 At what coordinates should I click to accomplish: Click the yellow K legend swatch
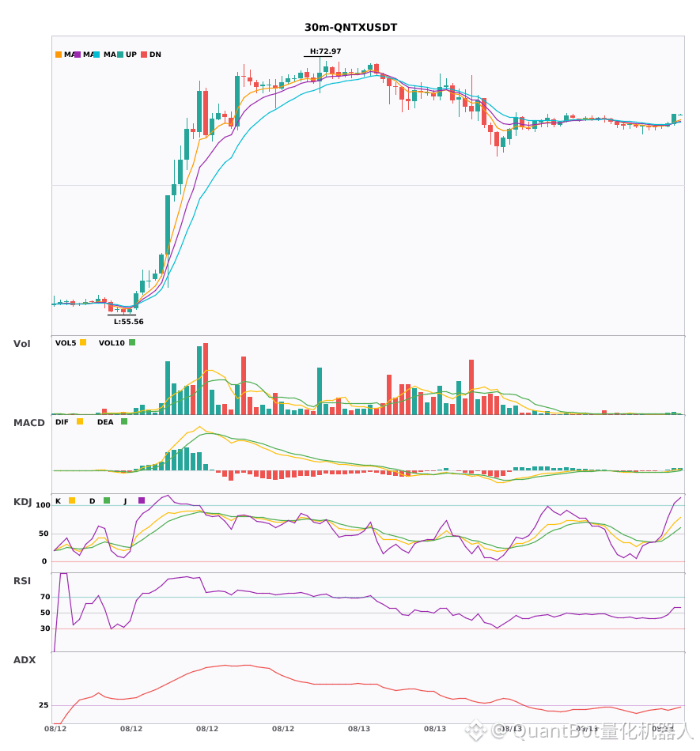[x=72, y=500]
